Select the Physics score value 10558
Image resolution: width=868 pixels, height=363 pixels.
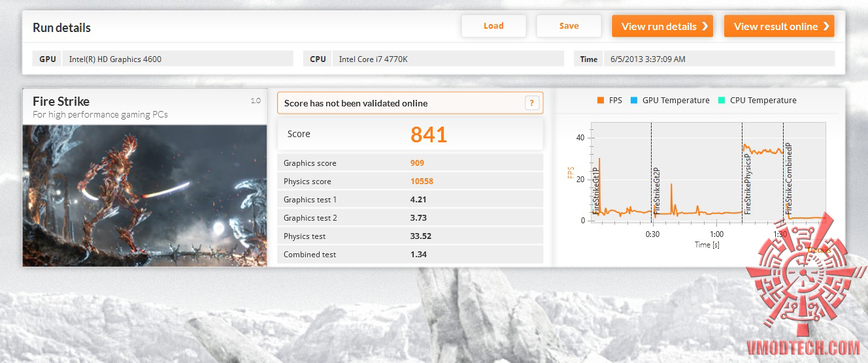[422, 181]
